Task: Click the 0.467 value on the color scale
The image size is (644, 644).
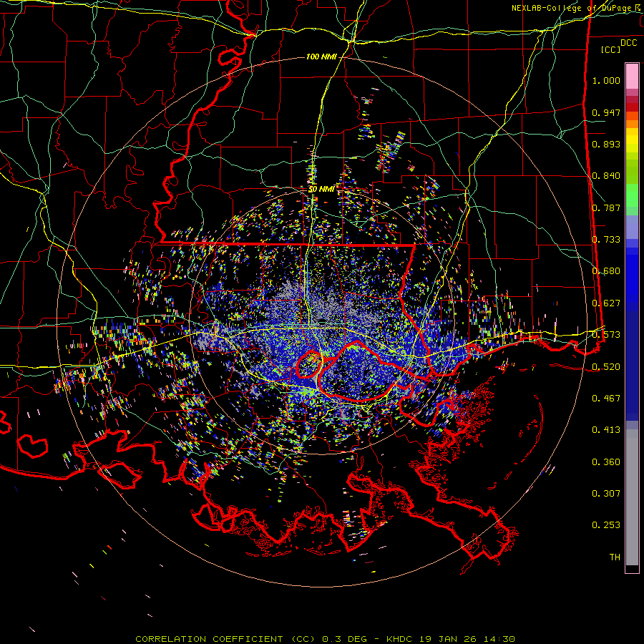Action: tap(606, 399)
